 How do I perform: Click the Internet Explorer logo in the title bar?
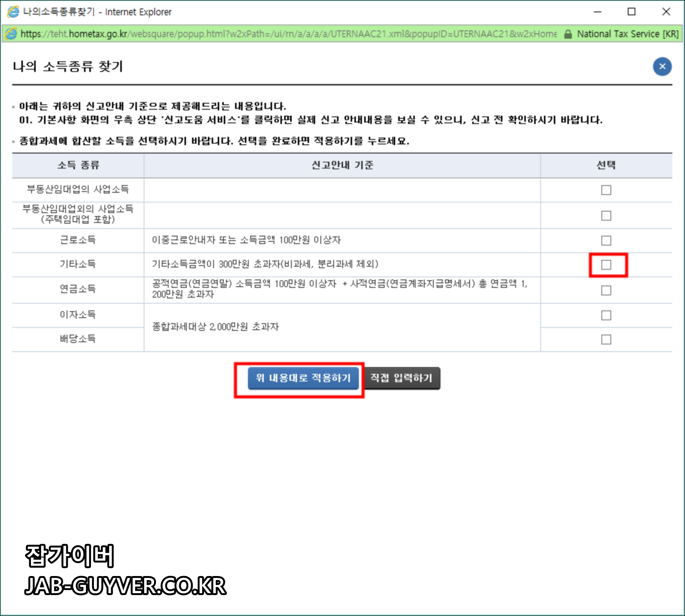click(x=12, y=12)
